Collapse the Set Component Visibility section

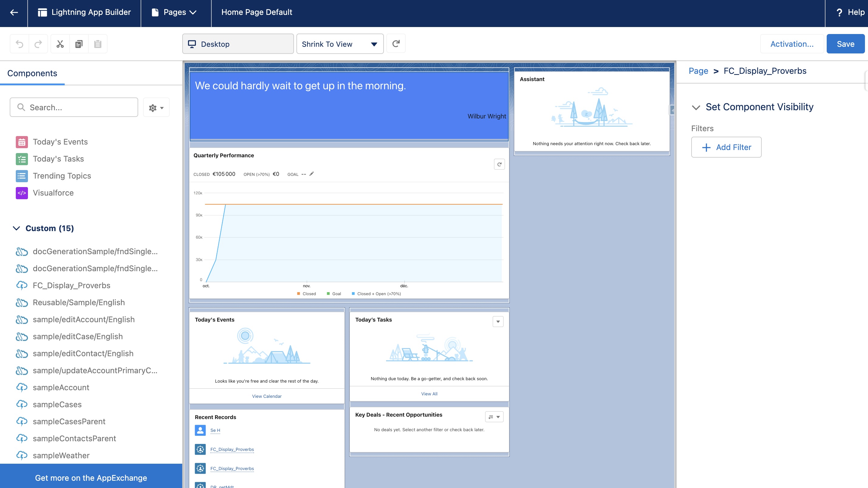[x=696, y=107]
